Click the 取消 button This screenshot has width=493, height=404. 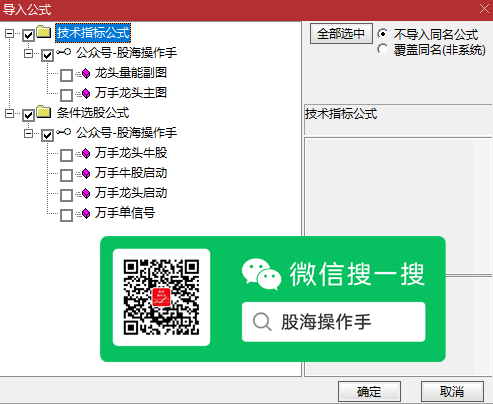(x=452, y=391)
